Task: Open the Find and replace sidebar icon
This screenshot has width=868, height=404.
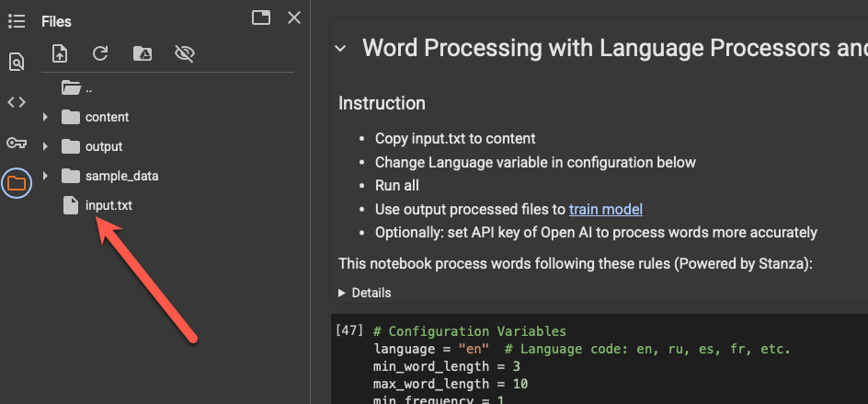Action: 16,62
